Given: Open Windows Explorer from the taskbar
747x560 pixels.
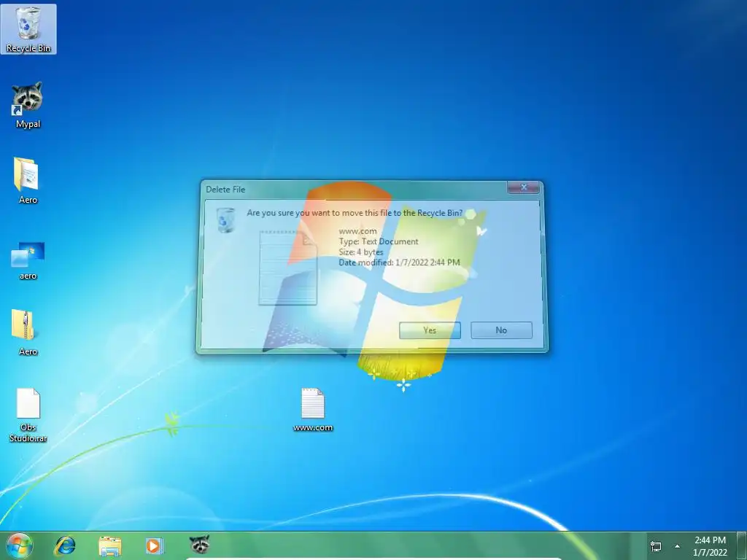Looking at the screenshot, I should point(109,546).
